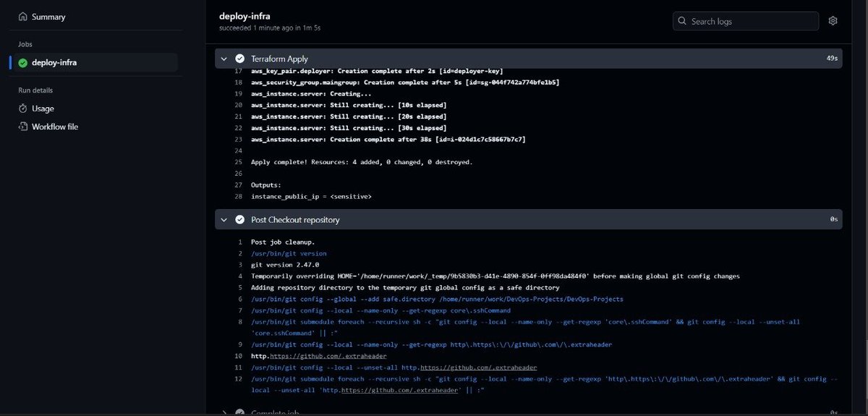
Task: Select log line number 25 in Terraform Apply
Action: point(239,162)
